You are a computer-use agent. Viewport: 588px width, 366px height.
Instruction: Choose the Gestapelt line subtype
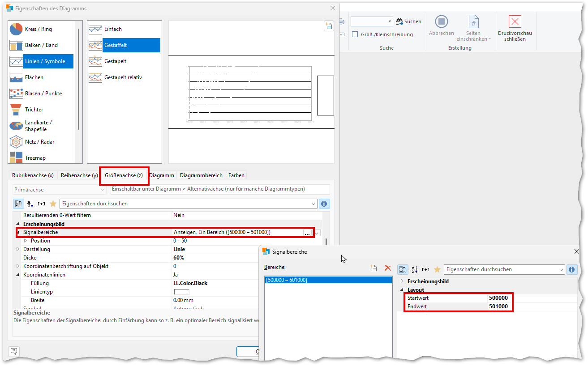tap(124, 61)
